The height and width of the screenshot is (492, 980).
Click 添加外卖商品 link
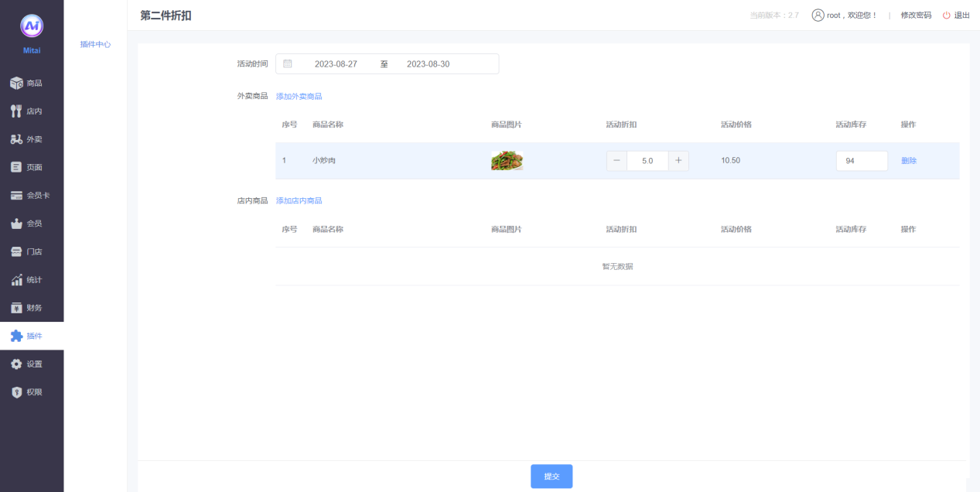pos(299,97)
